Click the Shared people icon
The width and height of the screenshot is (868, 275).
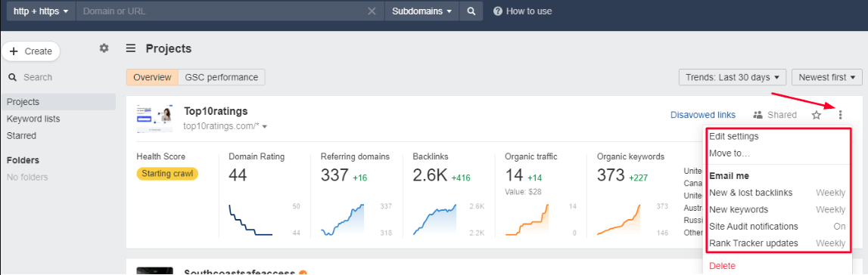click(758, 115)
